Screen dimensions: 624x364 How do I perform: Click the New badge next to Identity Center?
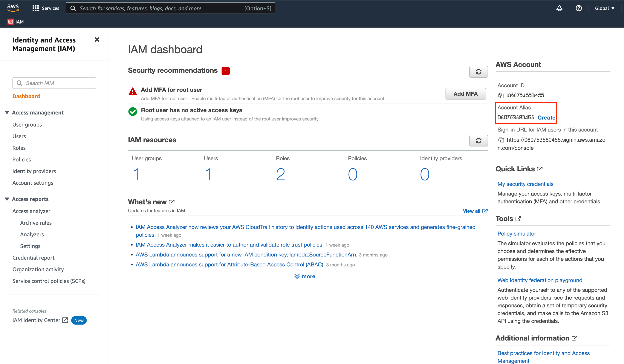tap(79, 320)
